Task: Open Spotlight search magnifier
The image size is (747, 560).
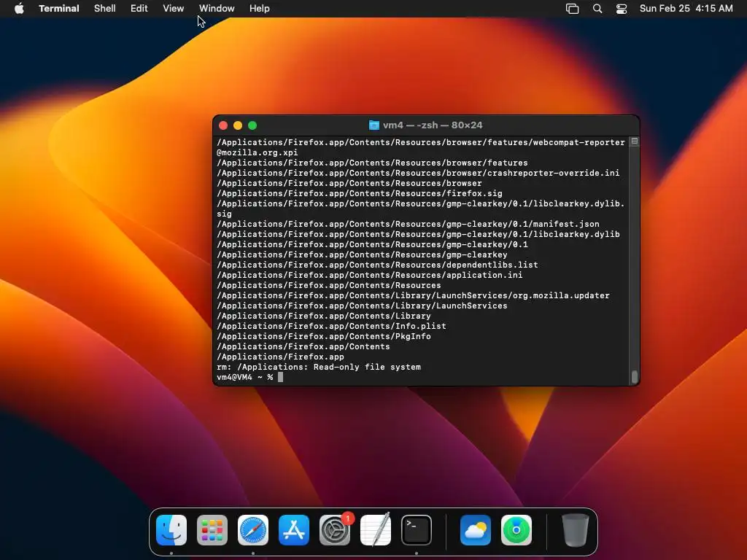Action: pos(597,9)
